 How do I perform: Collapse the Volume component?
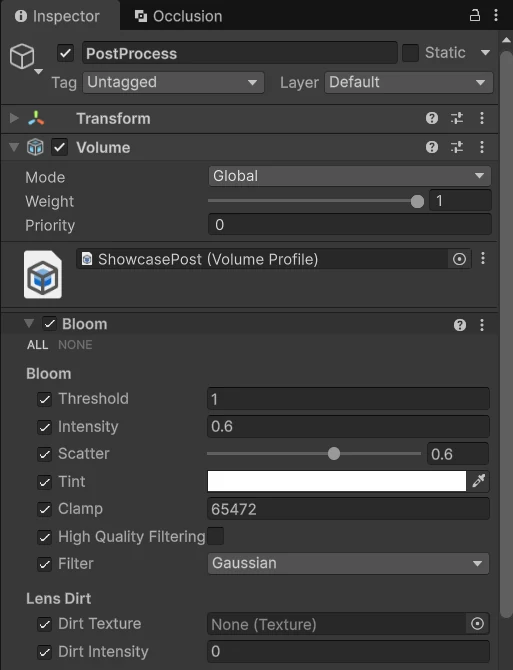(14, 147)
